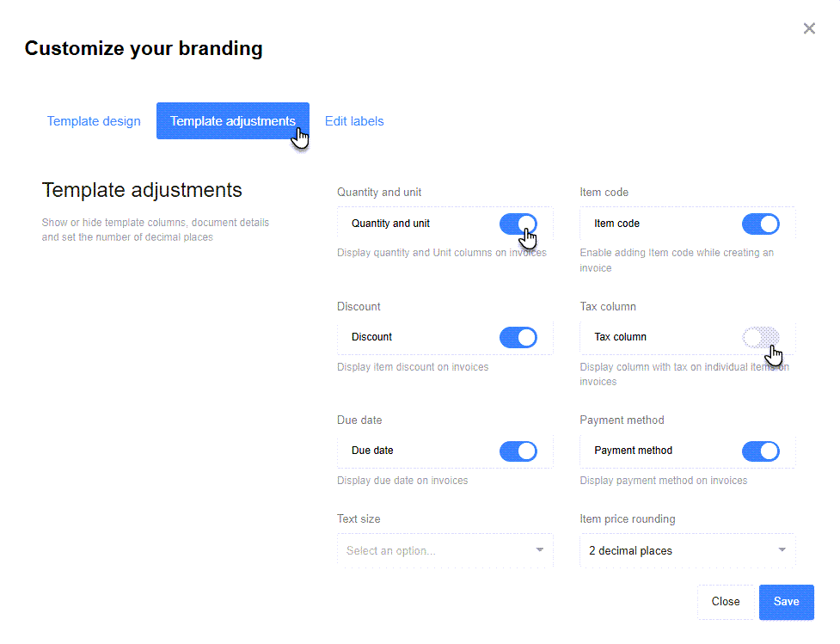This screenshot has height=644, width=840.
Task: Open the Edit labels tab
Action: tap(354, 121)
